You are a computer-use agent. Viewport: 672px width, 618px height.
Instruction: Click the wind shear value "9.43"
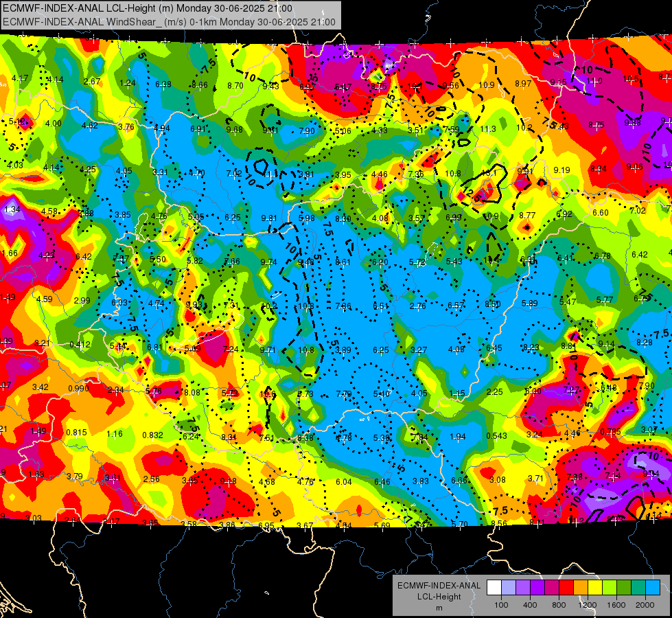pos(271,87)
